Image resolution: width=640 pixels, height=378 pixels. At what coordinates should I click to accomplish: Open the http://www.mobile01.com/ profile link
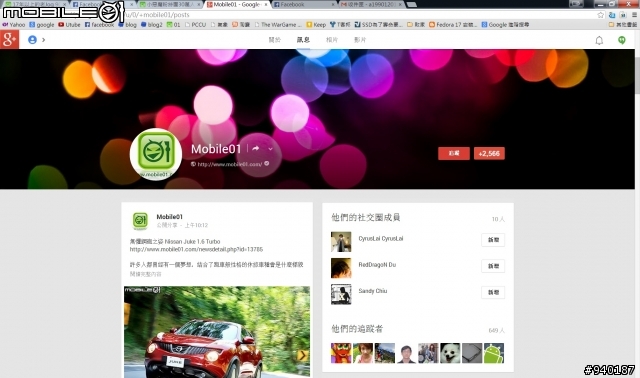pyautogui.click(x=230, y=164)
